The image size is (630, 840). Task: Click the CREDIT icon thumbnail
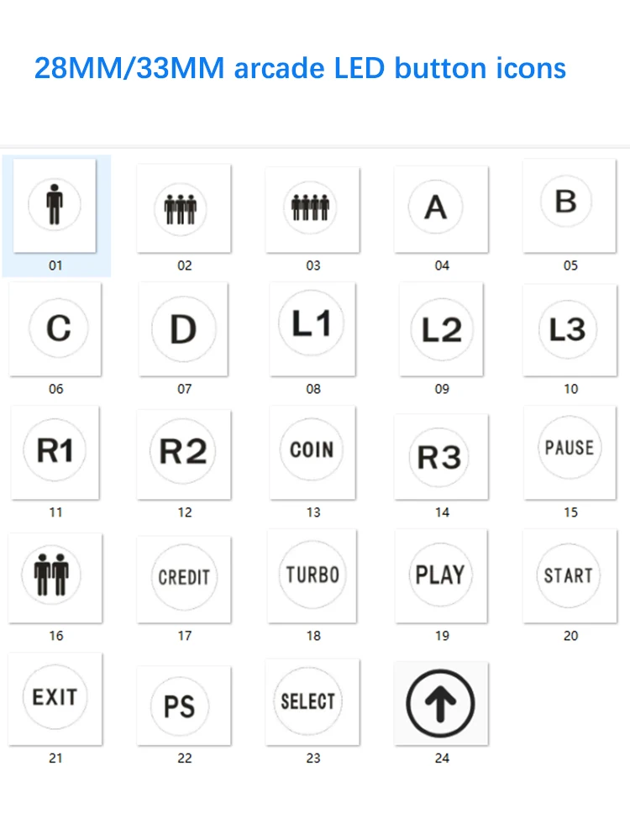(x=184, y=578)
